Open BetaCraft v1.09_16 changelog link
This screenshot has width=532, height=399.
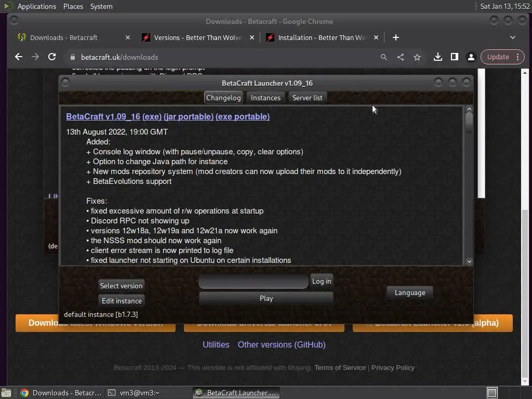coord(103,117)
